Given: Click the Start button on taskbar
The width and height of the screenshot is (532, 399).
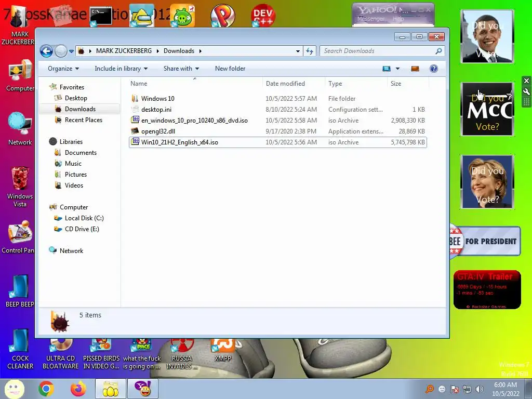Looking at the screenshot, I should pos(14,389).
